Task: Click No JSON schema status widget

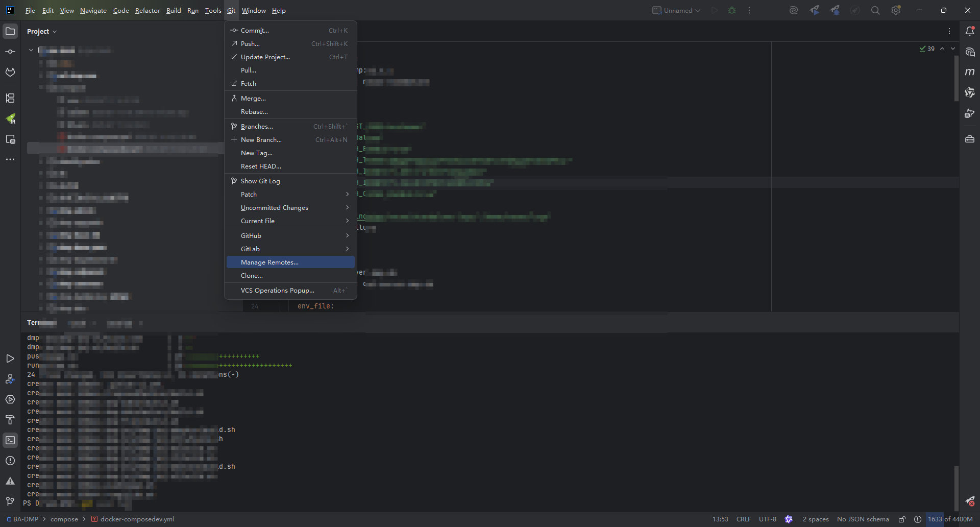Action: [x=863, y=519]
